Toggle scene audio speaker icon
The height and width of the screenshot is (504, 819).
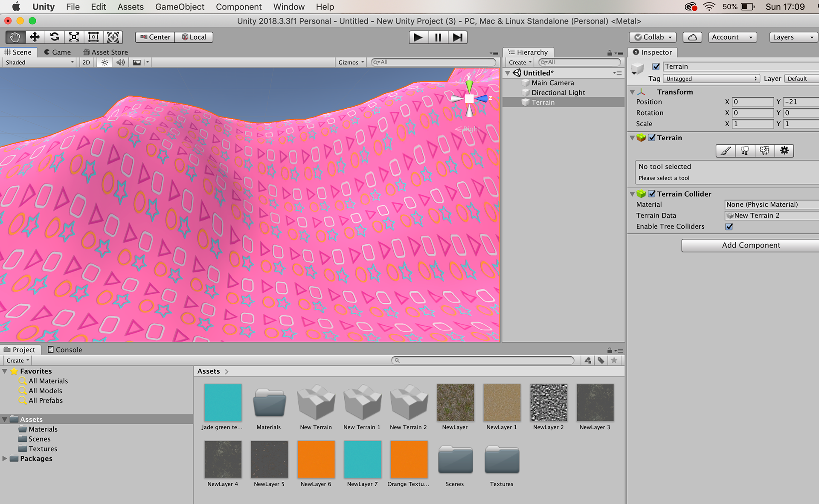(121, 62)
